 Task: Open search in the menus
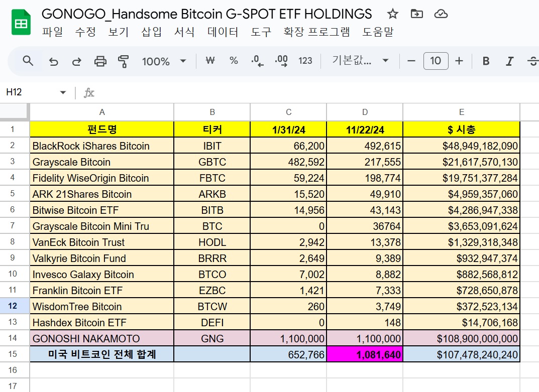(x=28, y=61)
